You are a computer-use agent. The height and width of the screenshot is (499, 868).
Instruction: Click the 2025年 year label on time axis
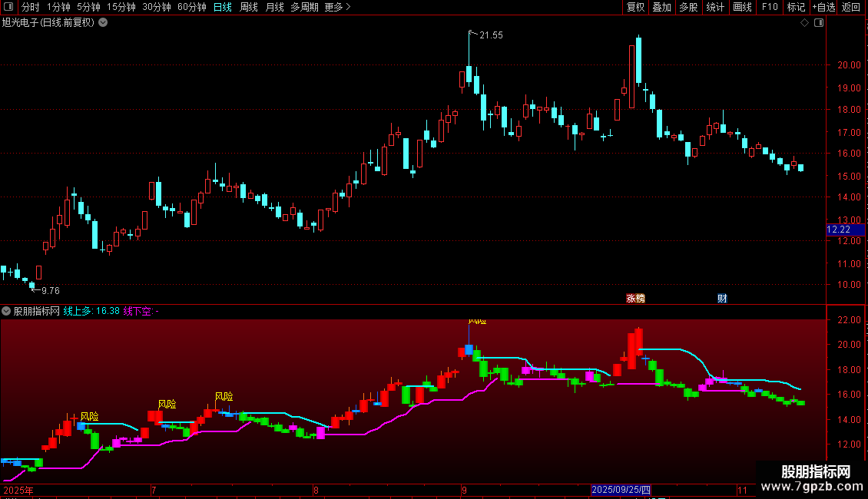[x=18, y=490]
